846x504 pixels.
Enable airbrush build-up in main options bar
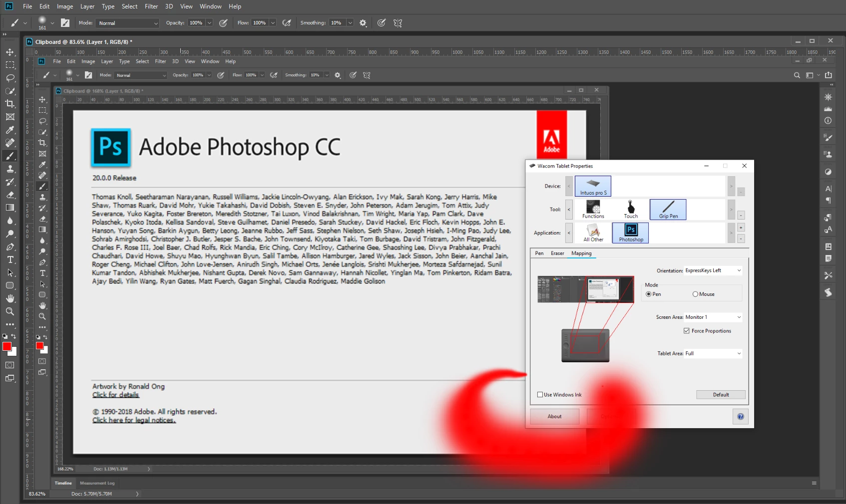[x=287, y=23]
